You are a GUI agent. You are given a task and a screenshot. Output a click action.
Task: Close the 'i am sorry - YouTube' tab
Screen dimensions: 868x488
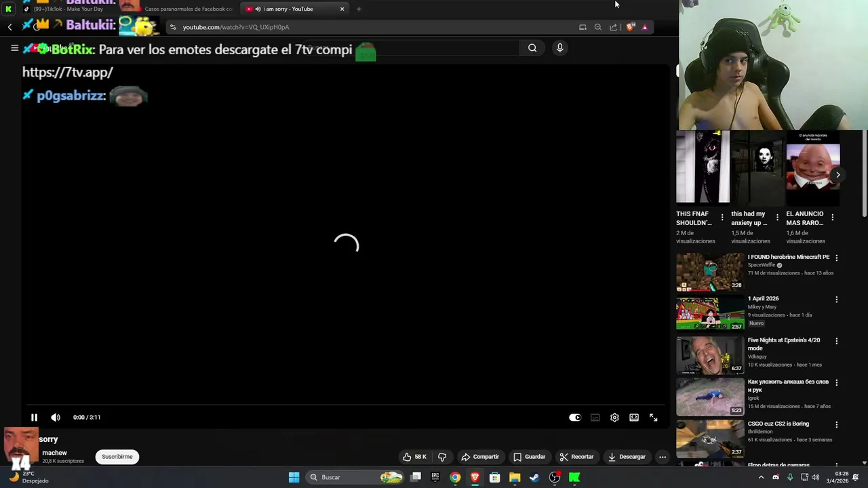click(342, 9)
